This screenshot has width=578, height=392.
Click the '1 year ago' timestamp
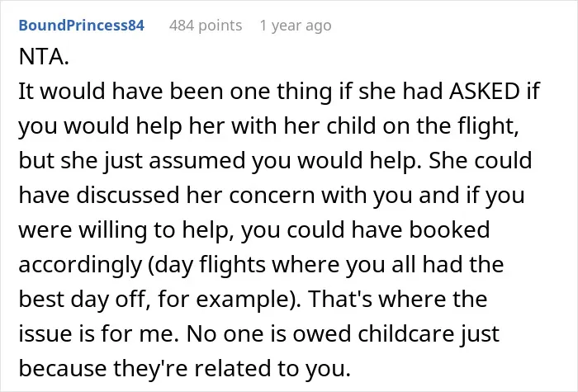[x=296, y=26]
